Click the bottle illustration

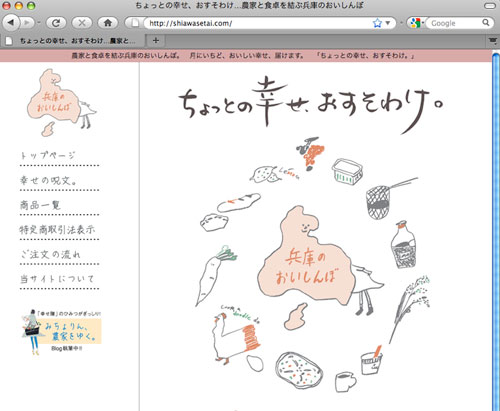404,245
